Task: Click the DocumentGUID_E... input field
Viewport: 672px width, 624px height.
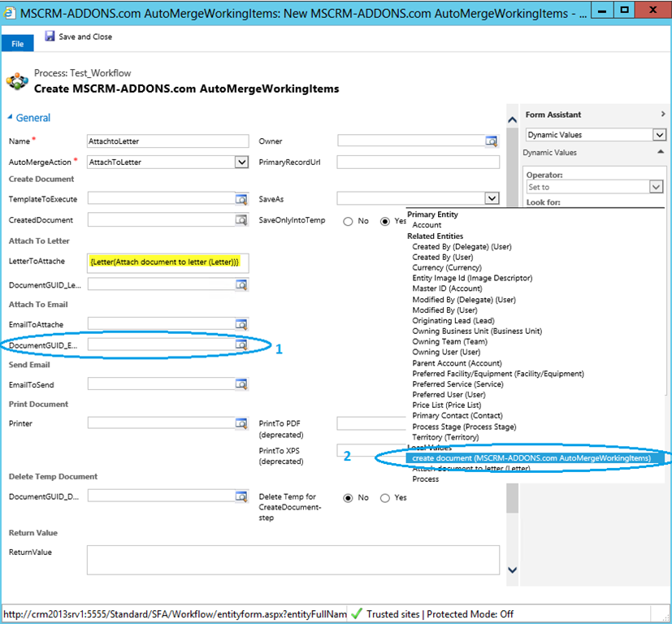Action: click(x=162, y=344)
